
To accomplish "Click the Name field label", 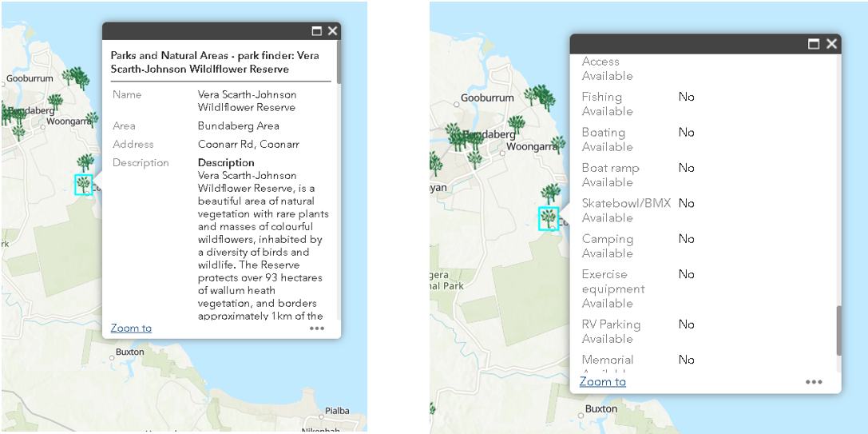I will tap(127, 95).
